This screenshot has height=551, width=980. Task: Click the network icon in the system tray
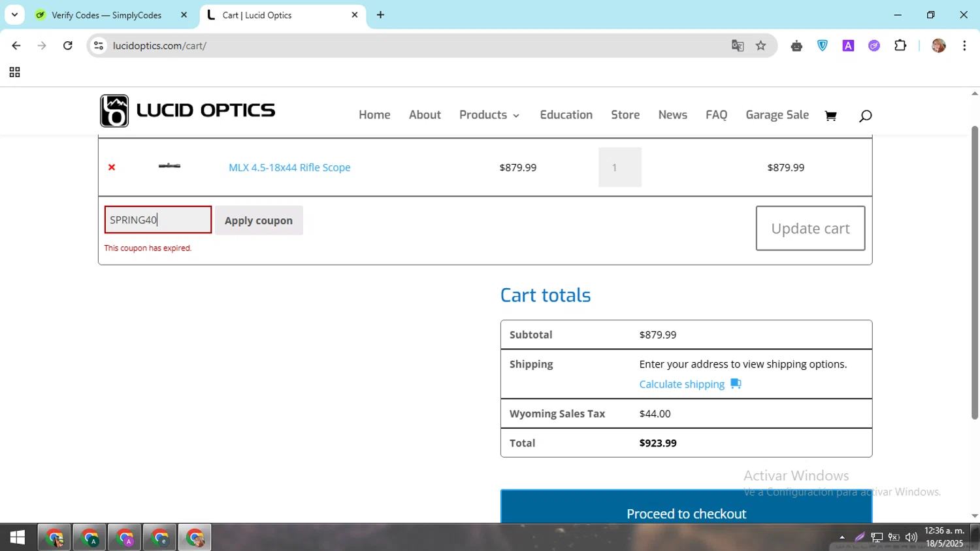[877, 537]
